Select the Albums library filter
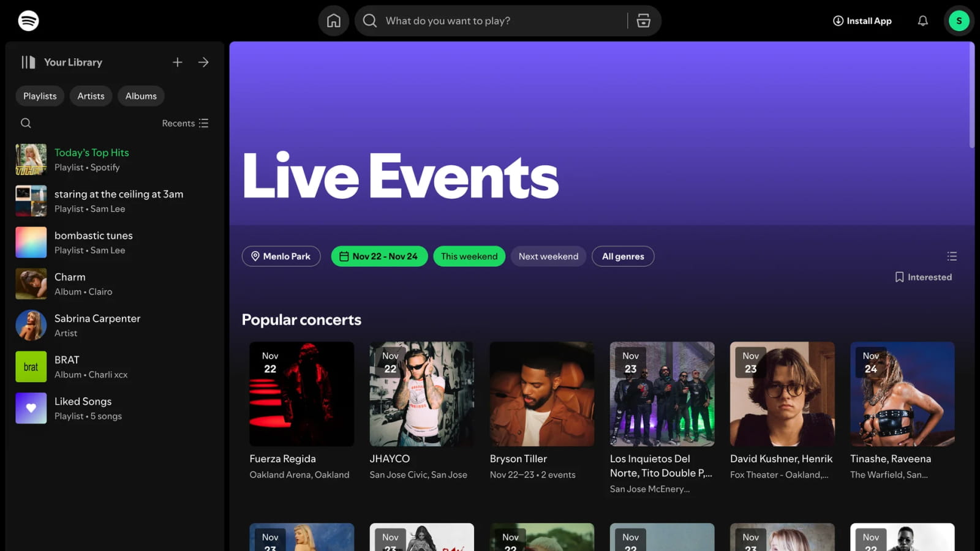Screen dimensions: 980x551 point(141,96)
